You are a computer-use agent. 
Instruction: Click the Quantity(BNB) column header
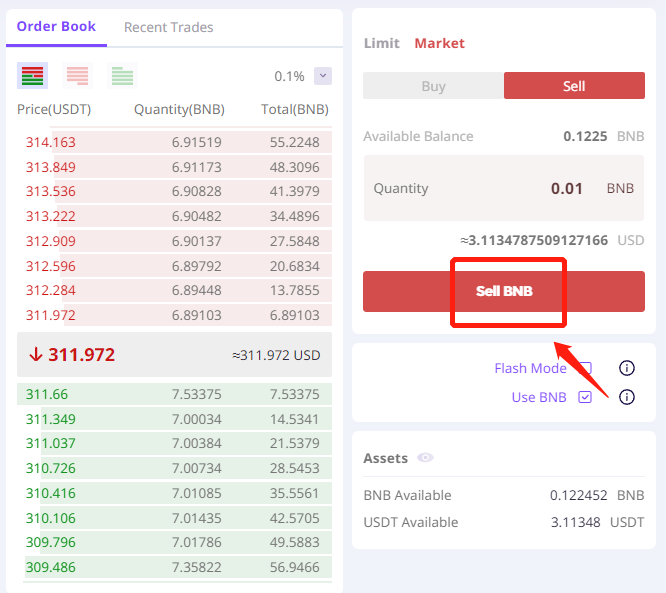click(x=179, y=110)
